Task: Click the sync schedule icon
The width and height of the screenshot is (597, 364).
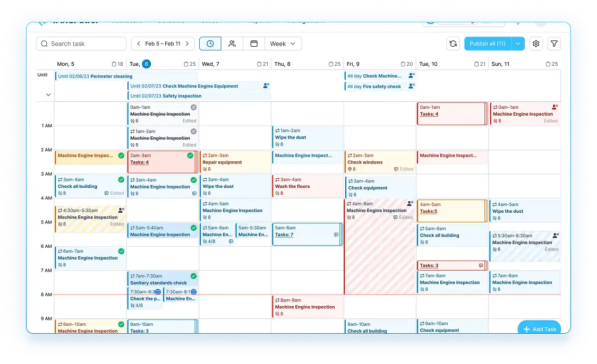Action: coord(453,44)
